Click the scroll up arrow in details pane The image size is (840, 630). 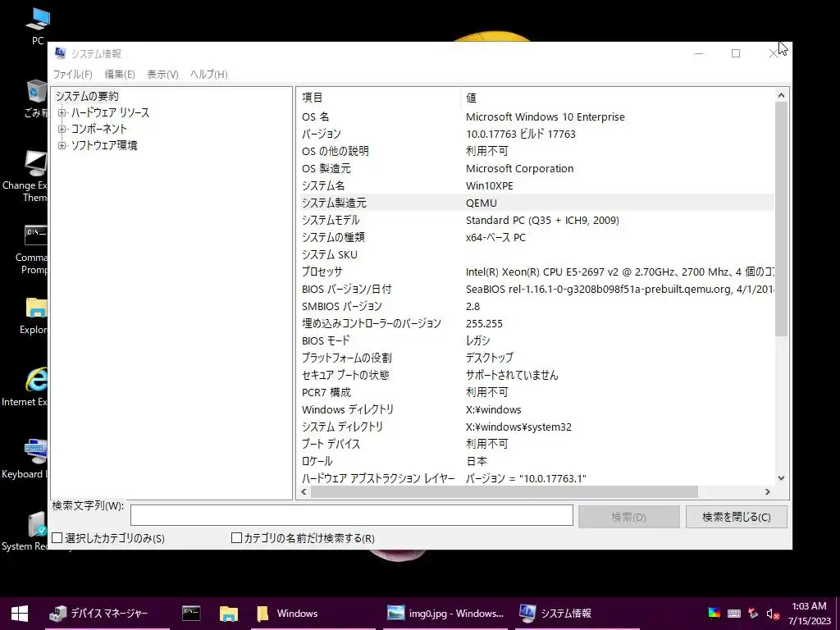tap(781, 95)
